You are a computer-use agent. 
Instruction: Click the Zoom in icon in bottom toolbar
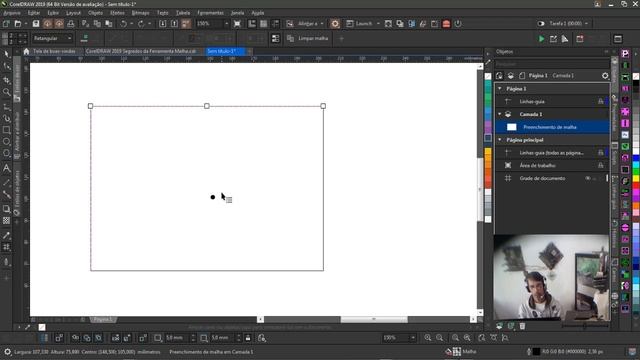(427, 338)
